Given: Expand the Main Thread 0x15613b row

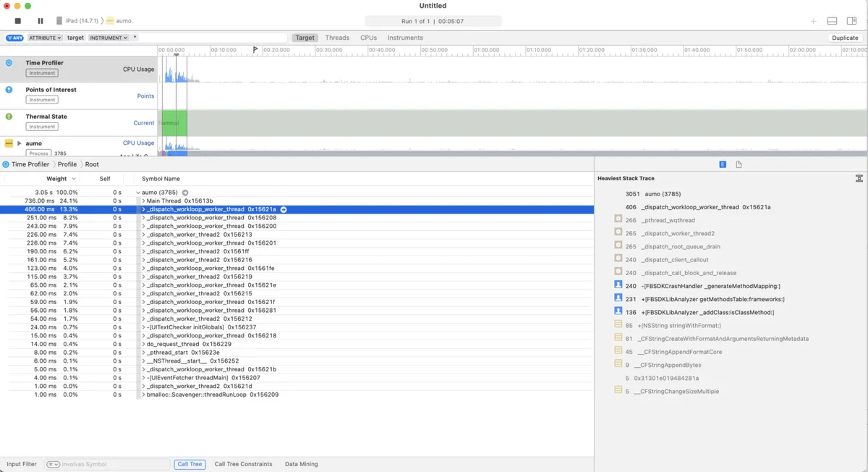Looking at the screenshot, I should [x=143, y=201].
